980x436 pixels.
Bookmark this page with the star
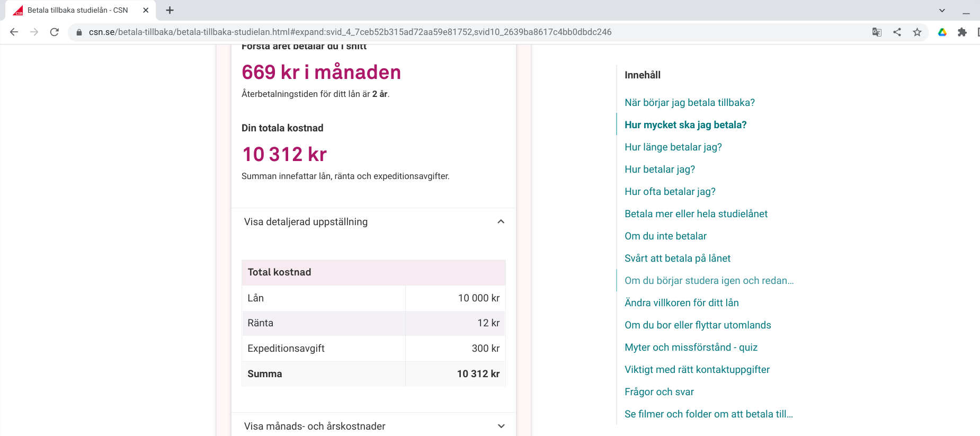tap(917, 32)
